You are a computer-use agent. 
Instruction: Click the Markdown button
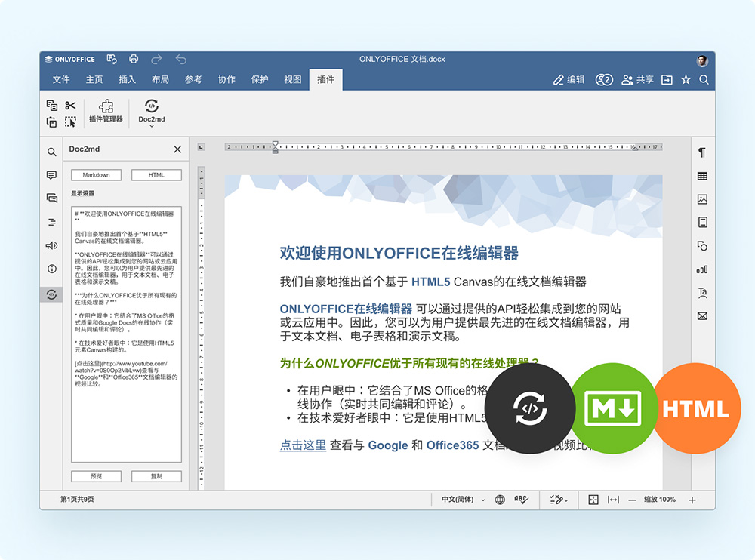[97, 175]
